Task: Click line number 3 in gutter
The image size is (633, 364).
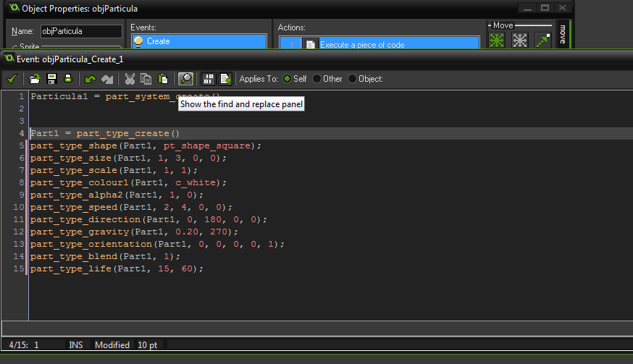Action: (x=22, y=121)
